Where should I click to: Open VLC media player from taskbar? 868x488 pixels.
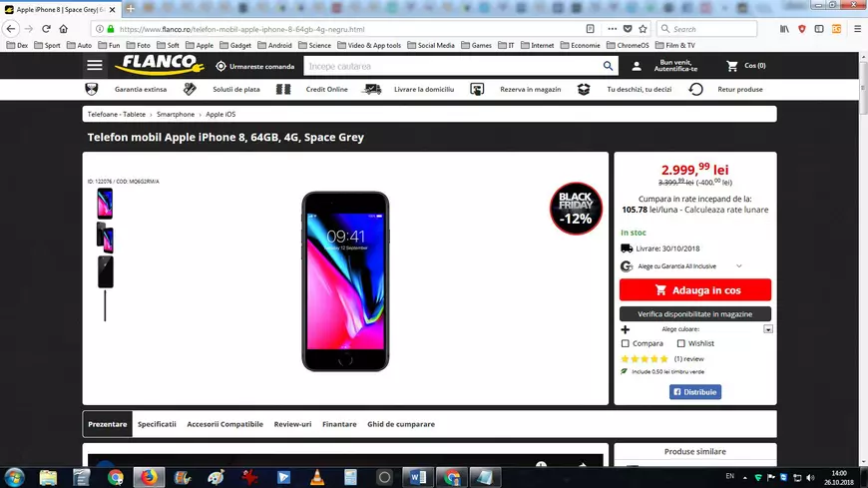317,477
